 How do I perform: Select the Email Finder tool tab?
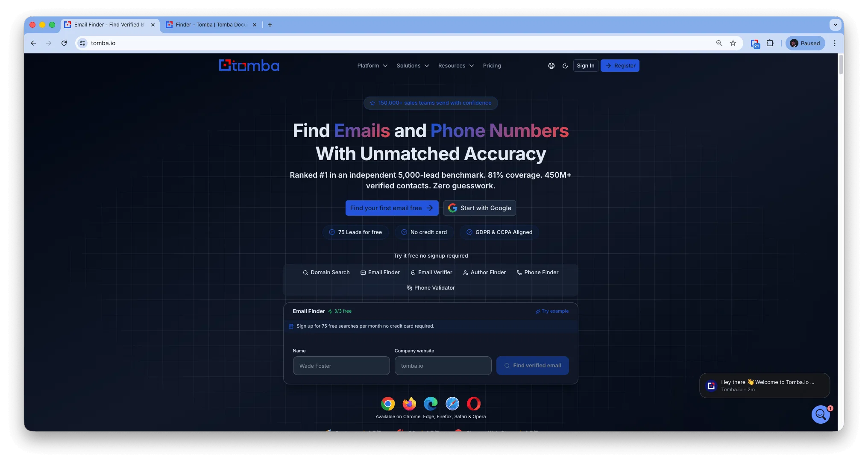pyautogui.click(x=380, y=273)
